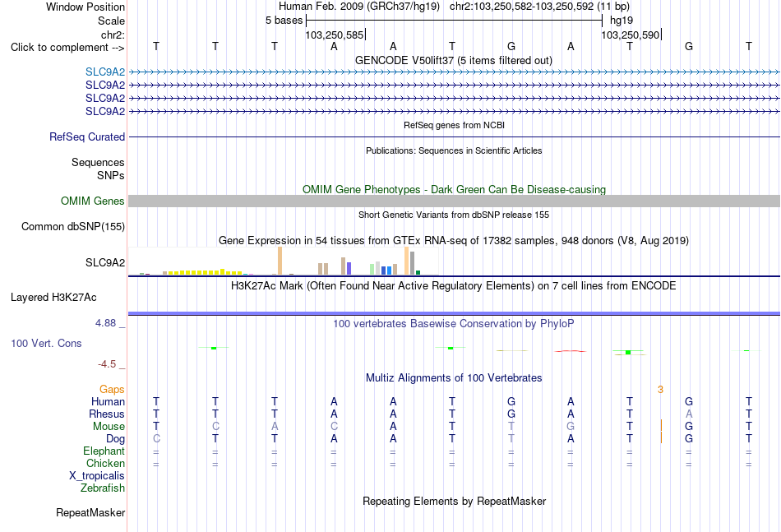Image resolution: width=781 pixels, height=532 pixels.
Task: Select the Dog species label
Action: [116, 439]
